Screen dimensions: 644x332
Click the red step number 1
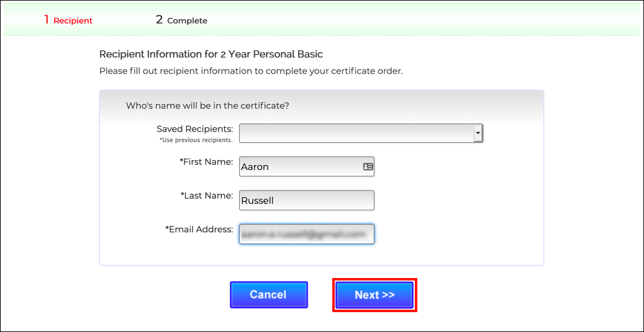click(47, 20)
